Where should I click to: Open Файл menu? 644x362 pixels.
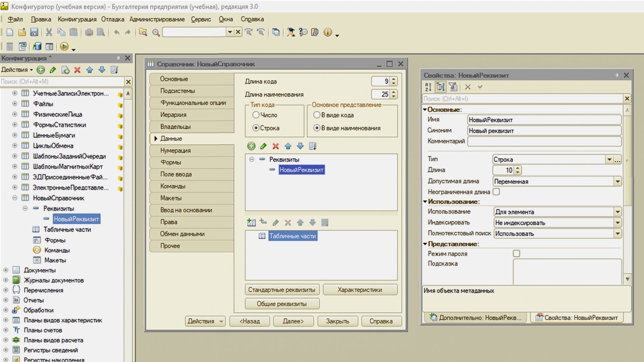click(x=15, y=19)
